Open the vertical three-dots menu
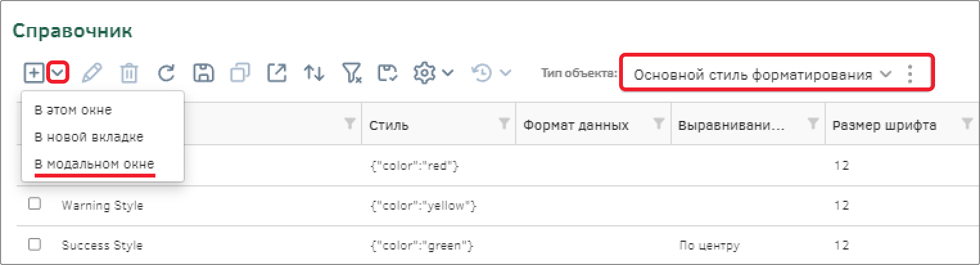 [909, 74]
